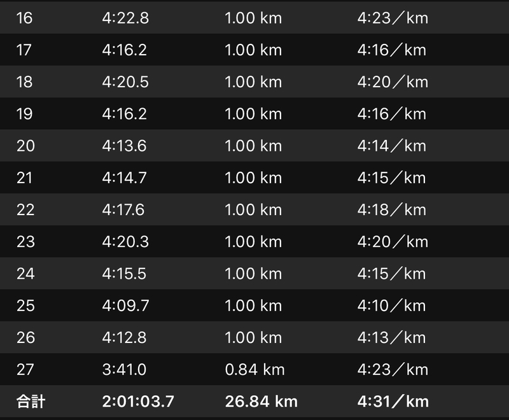Select lap 23 row
Image resolution: width=509 pixels, height=420 pixels.
254,241
